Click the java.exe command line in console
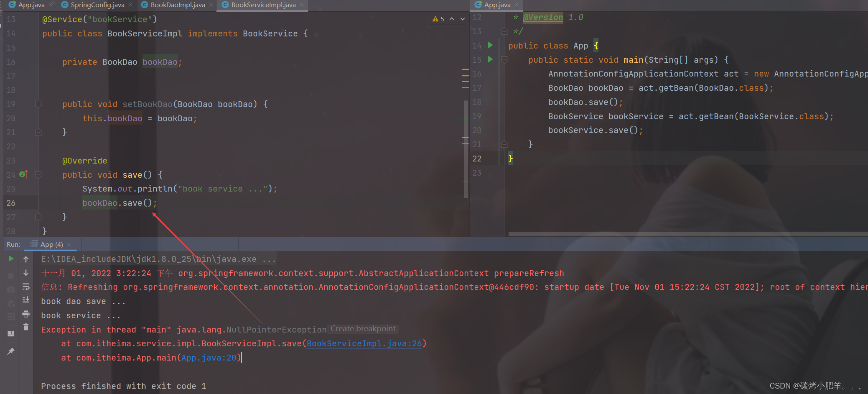The height and width of the screenshot is (394, 868). pyautogui.click(x=158, y=259)
